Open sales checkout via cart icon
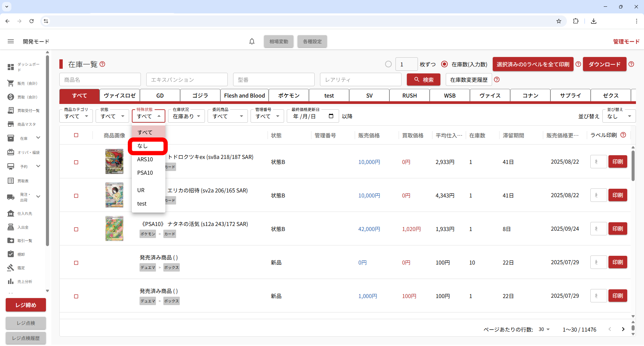The image size is (644, 346). [x=11, y=83]
